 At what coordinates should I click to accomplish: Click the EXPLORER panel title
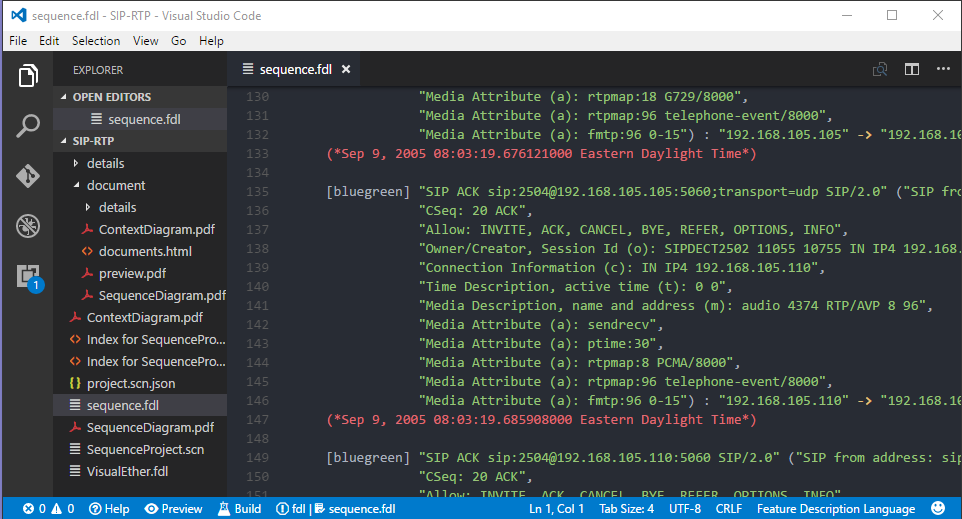coord(98,70)
